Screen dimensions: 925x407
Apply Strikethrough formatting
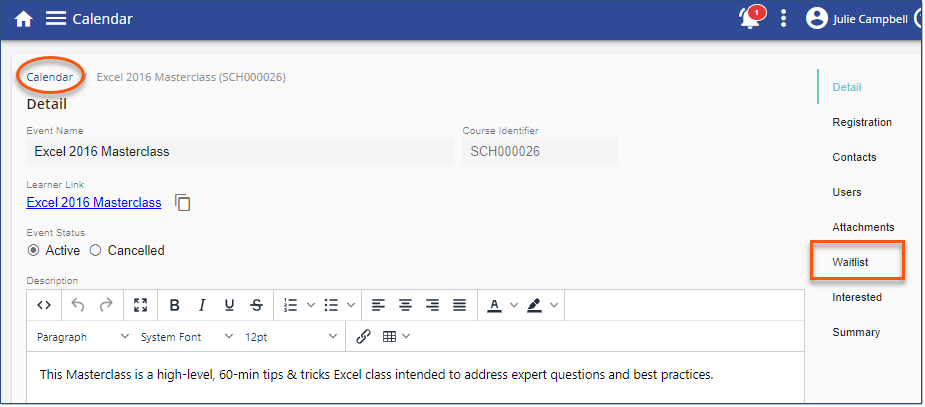click(x=257, y=305)
